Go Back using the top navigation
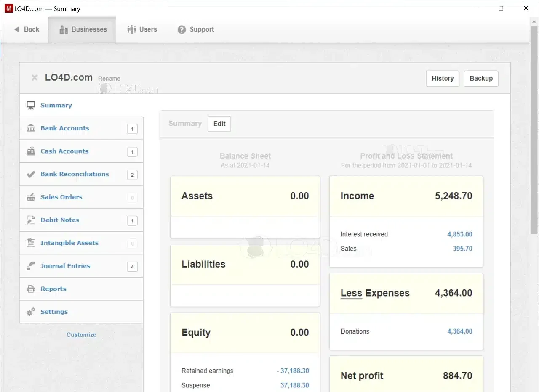The width and height of the screenshot is (539, 392). pos(27,29)
